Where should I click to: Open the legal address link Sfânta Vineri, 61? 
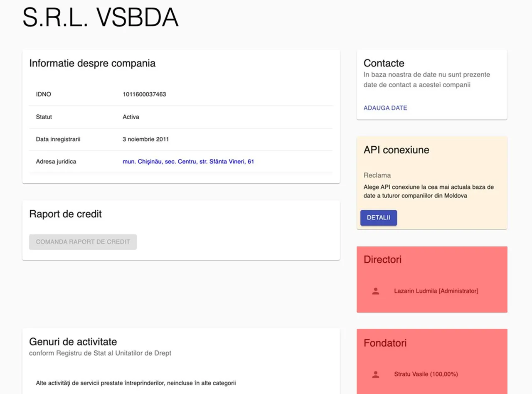[x=188, y=161]
